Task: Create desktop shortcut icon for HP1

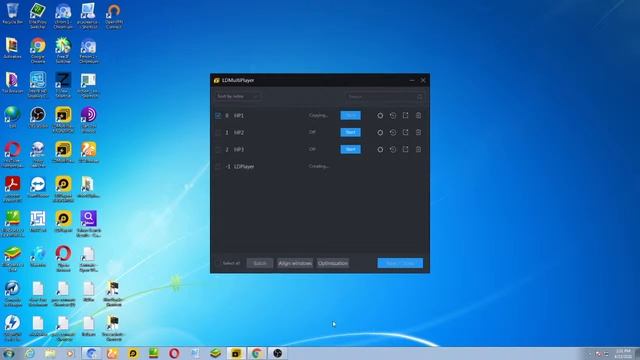Action: coord(405,116)
